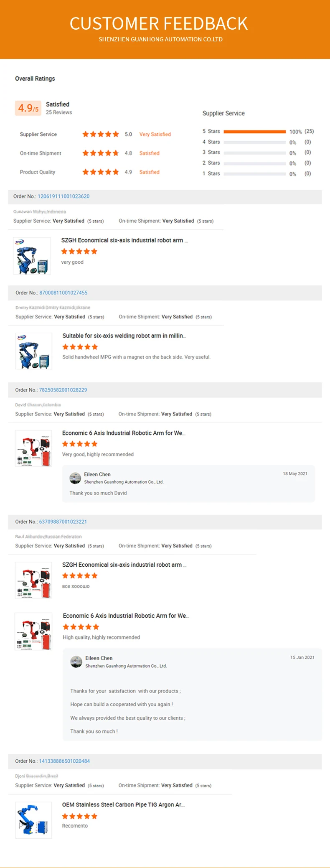330x868 pixels.
Task: Click the Supplier Service star rating icons
Action: coord(101,134)
